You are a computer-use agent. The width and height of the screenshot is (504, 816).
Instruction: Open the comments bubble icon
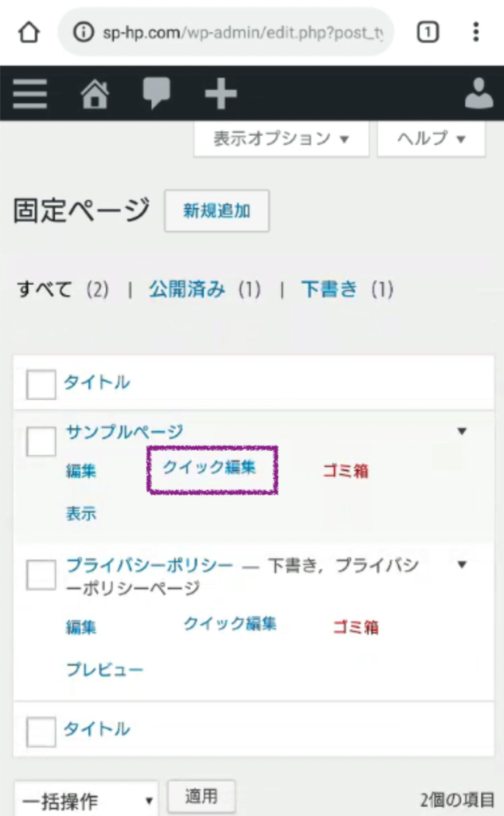point(157,94)
